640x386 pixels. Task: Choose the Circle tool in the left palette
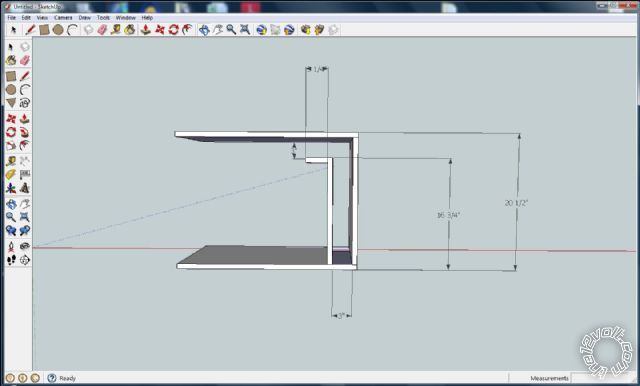[11, 89]
